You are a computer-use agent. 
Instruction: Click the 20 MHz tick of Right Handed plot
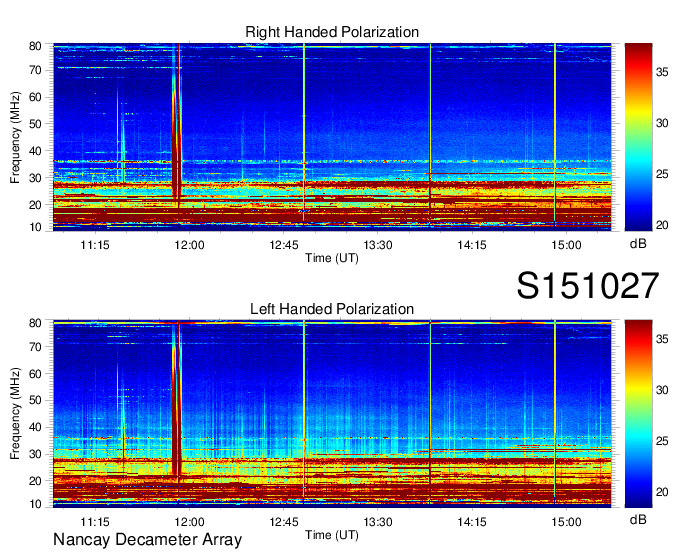coord(36,205)
